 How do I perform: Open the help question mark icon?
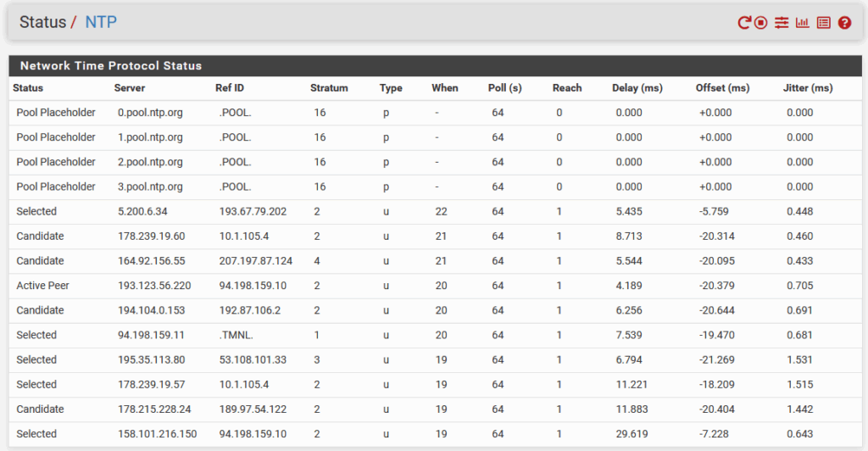click(x=844, y=23)
